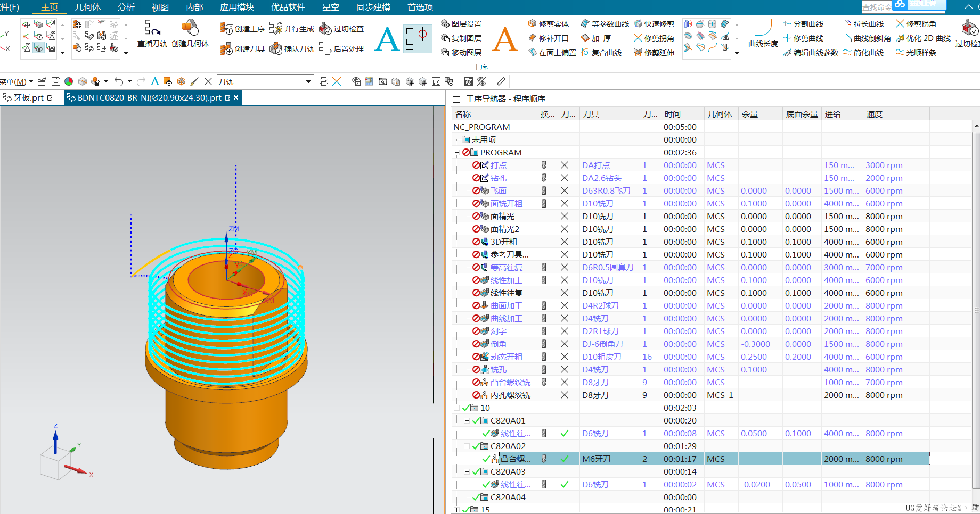980x514 pixels.
Task: Collapse the program group 10
Action: click(456, 408)
